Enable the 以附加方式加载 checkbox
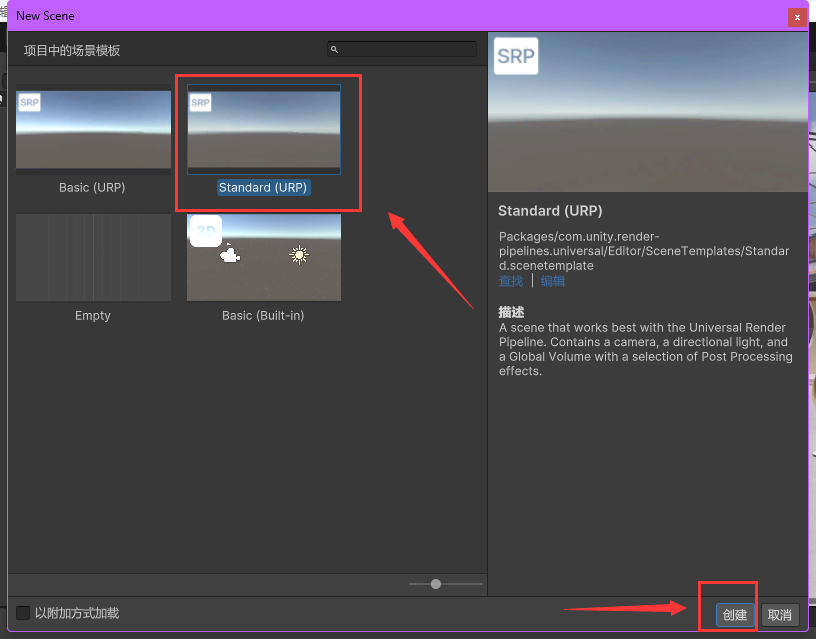 pyautogui.click(x=23, y=613)
